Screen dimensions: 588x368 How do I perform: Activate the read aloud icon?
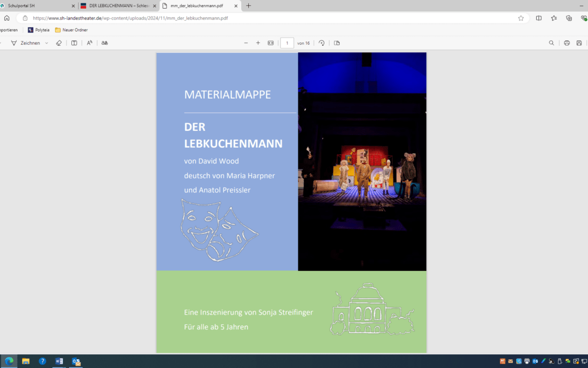click(x=89, y=43)
